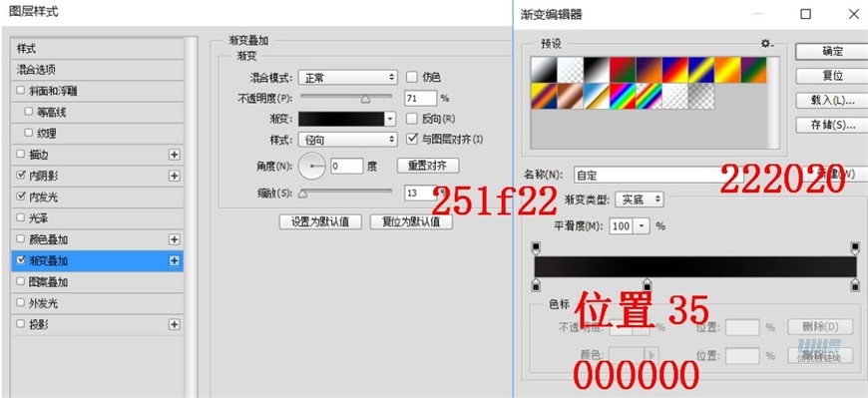Add another Inner Shadow with plus icon
The image size is (868, 398).
(x=175, y=176)
